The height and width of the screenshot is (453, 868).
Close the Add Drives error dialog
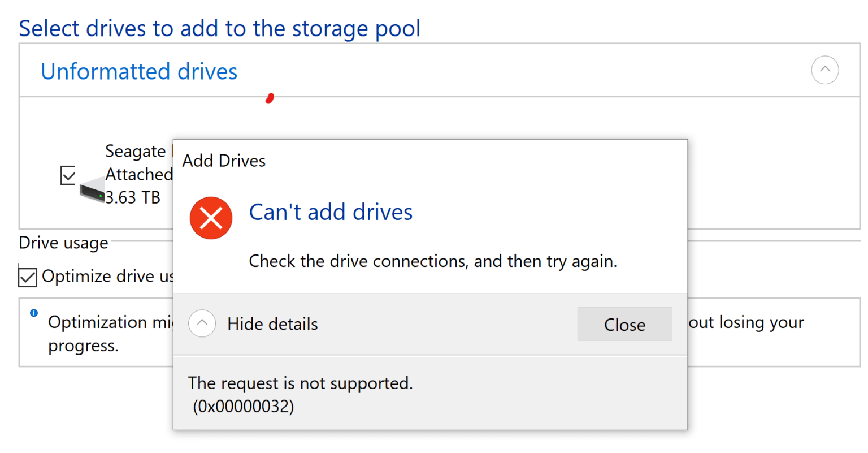[624, 324]
